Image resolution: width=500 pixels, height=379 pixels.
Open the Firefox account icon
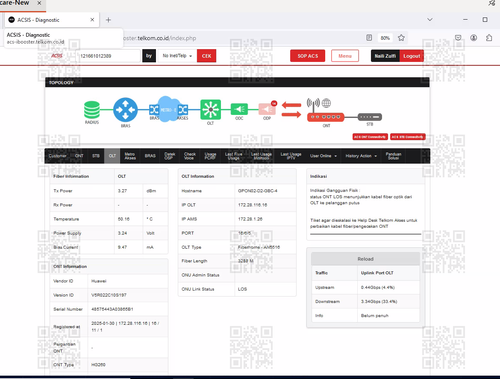pos(473,38)
